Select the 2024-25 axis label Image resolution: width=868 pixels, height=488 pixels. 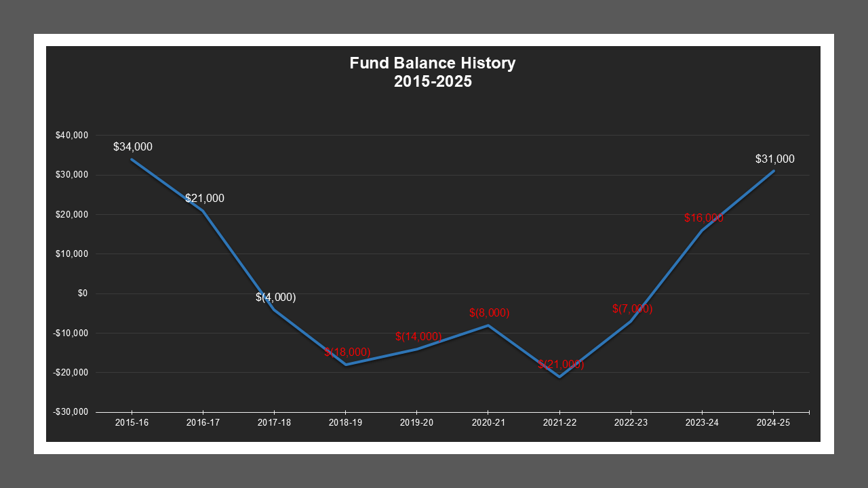coord(773,422)
